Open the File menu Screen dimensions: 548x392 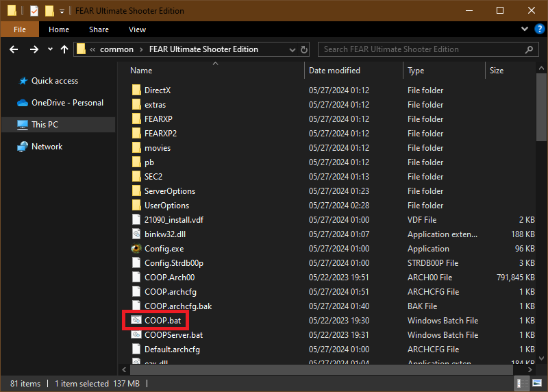click(x=20, y=29)
